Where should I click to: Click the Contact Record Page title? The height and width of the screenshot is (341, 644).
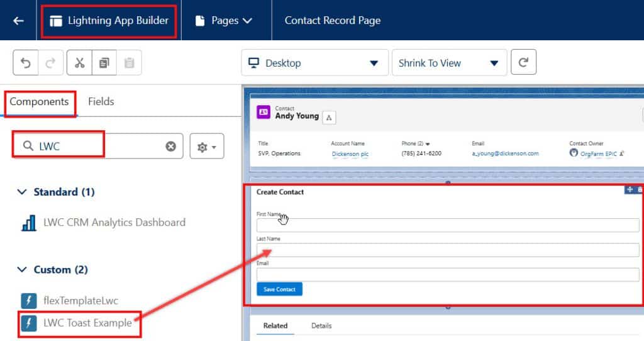pos(333,21)
